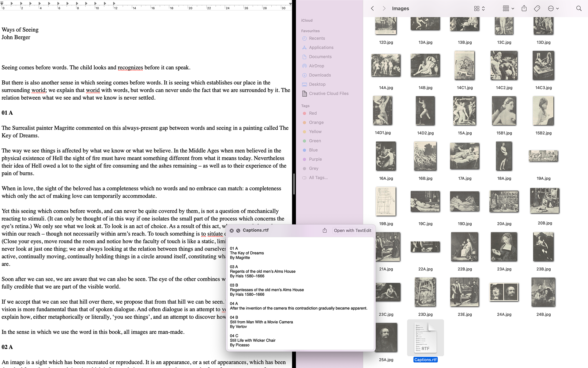Open Finder search magnifier
588x368 pixels.
579,9
